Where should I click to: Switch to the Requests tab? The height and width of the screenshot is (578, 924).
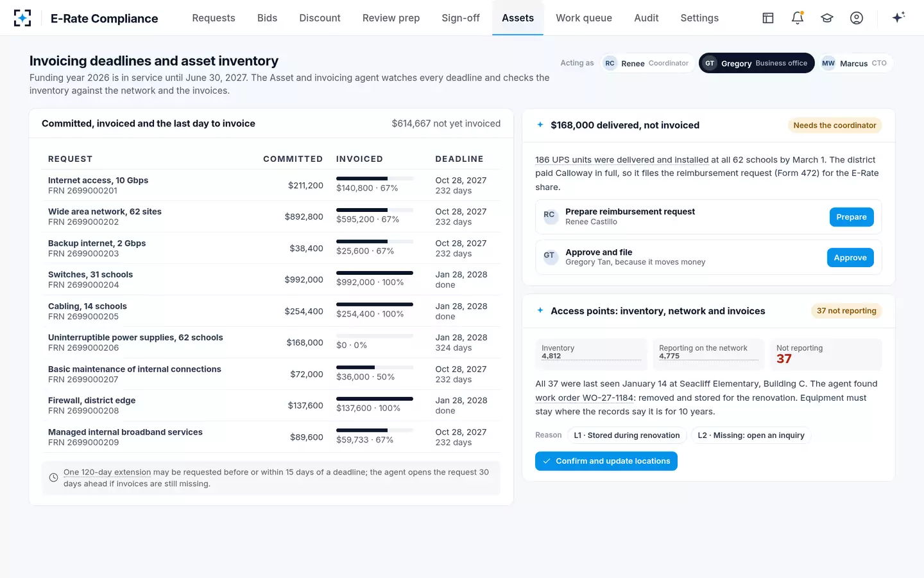214,18
